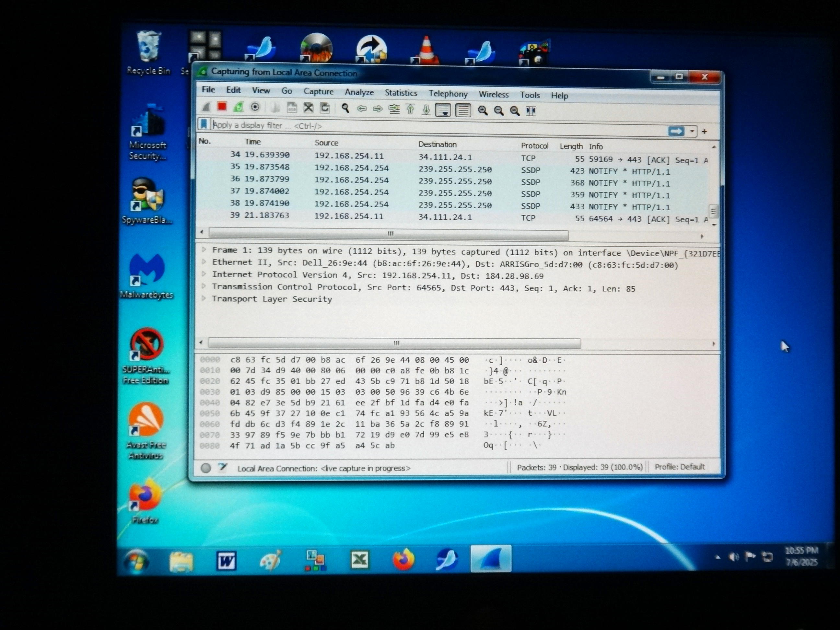This screenshot has width=840, height=630.
Task: Open capture file properties icon in status bar
Action: (x=223, y=467)
